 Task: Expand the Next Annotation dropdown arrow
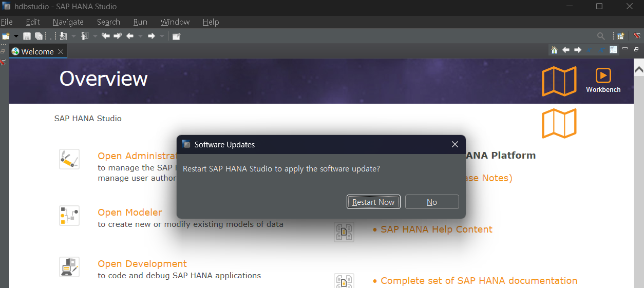tap(73, 36)
